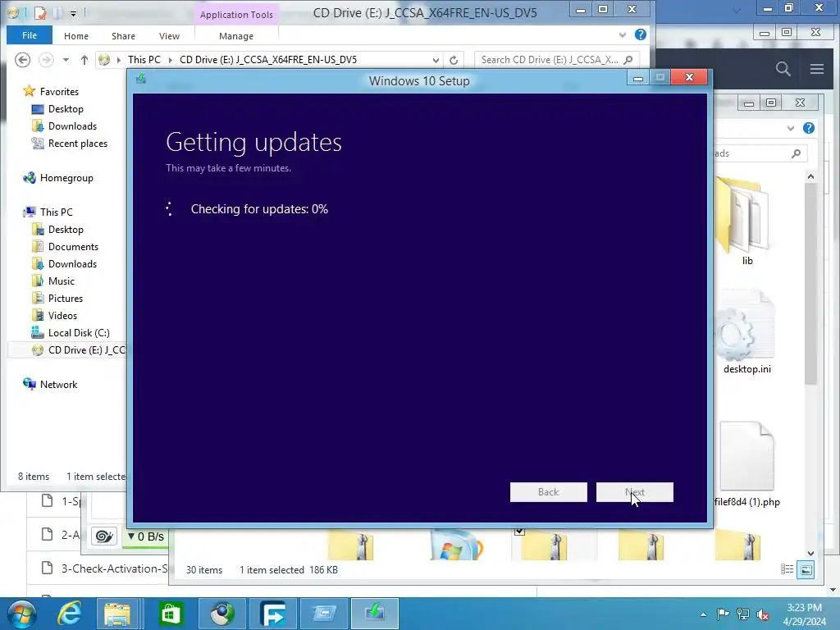Open Internet Explorer from taskbar
This screenshot has height=630, width=840.
click(x=70, y=614)
